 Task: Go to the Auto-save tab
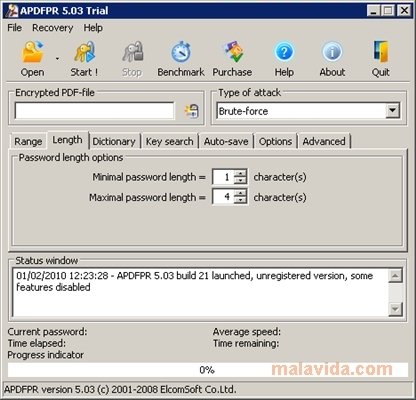pyautogui.click(x=226, y=141)
